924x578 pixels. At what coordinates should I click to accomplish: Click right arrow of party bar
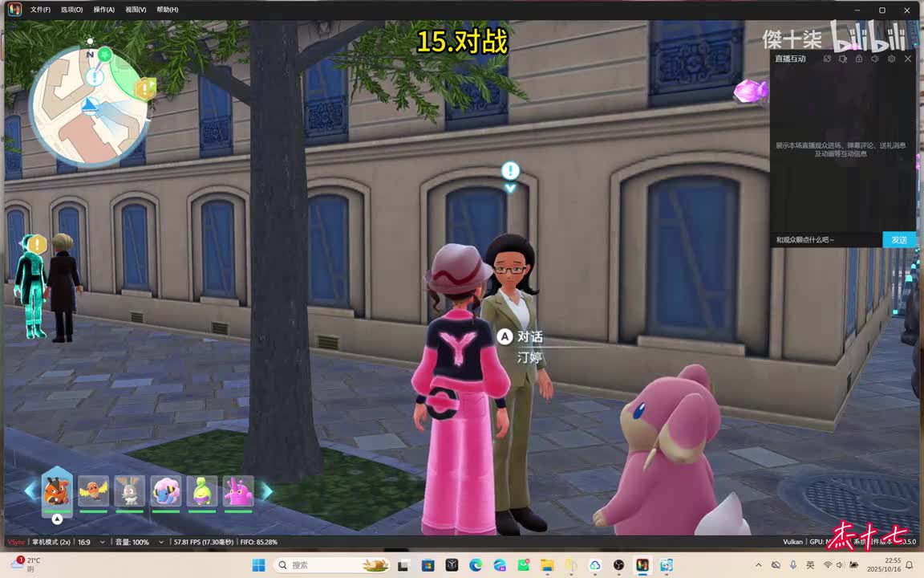pos(266,490)
